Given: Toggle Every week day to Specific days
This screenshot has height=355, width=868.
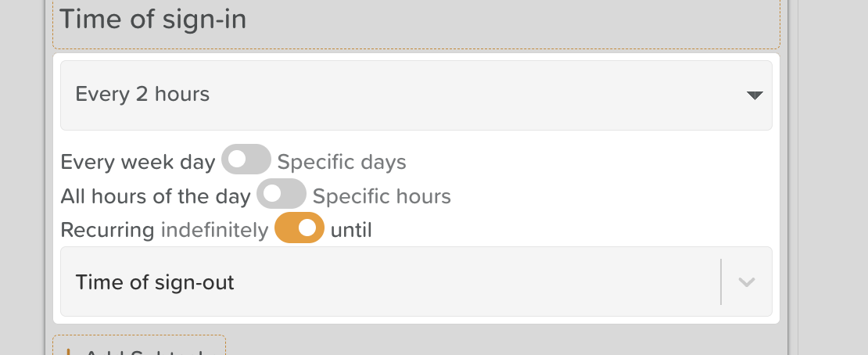Looking at the screenshot, I should tap(246, 160).
